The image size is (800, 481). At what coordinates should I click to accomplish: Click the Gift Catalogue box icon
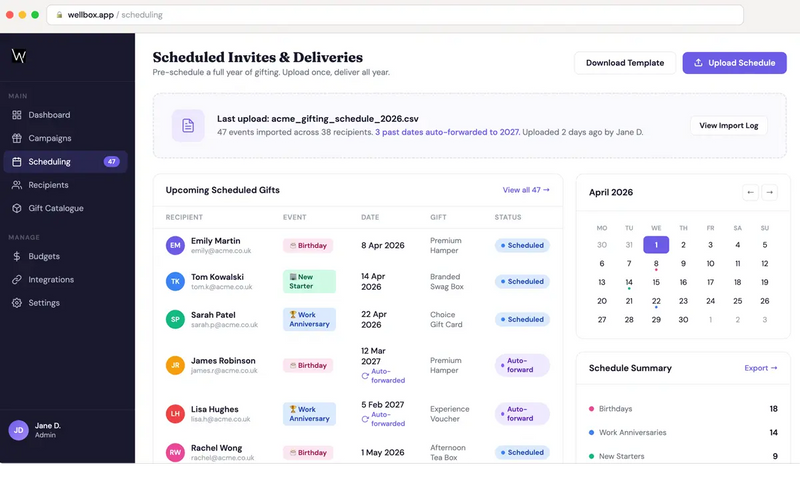17,208
